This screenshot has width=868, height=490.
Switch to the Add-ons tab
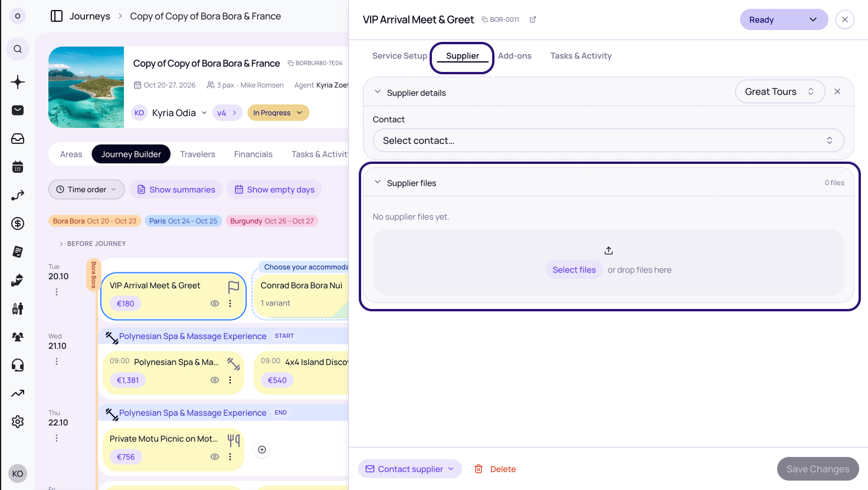point(515,56)
